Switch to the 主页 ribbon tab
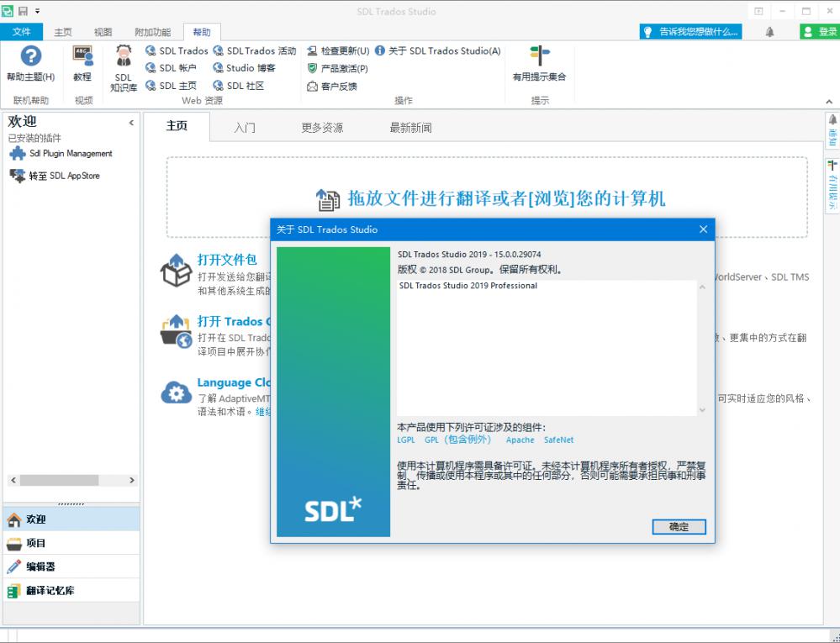 coord(63,32)
